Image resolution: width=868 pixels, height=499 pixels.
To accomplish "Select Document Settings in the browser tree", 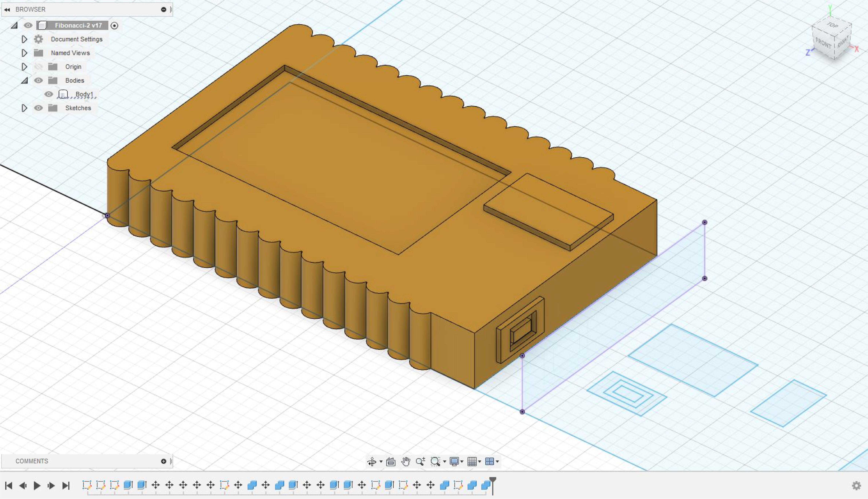I will pyautogui.click(x=77, y=39).
